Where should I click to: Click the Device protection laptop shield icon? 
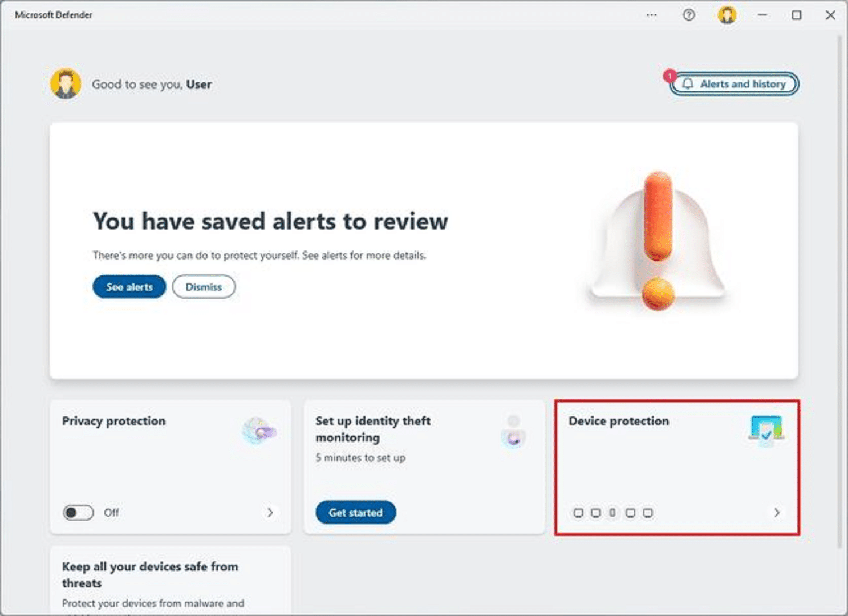pos(766,431)
